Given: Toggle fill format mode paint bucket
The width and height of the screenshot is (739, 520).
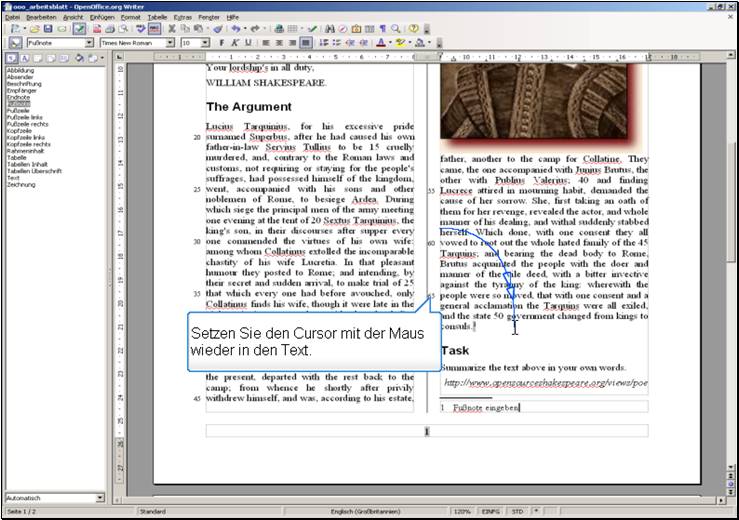Looking at the screenshot, I should point(79,58).
